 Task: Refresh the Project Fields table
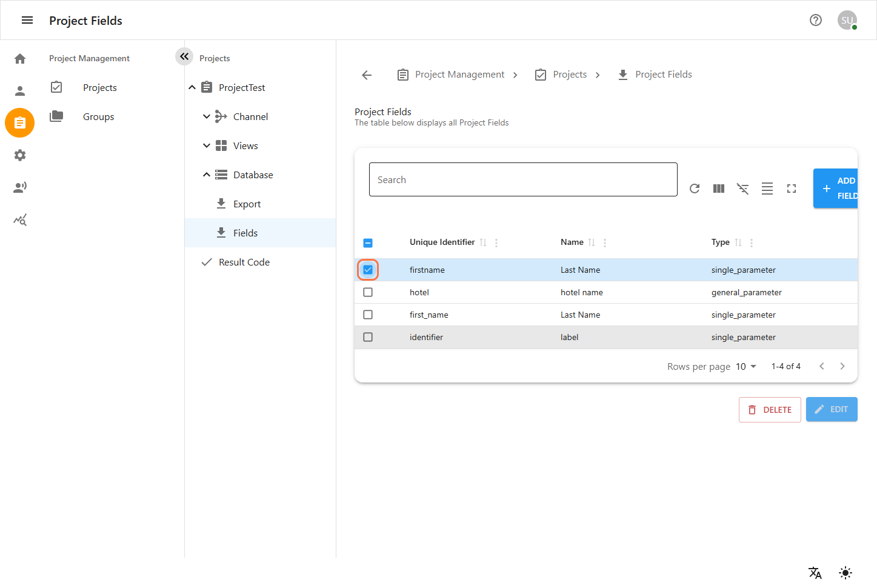coord(695,189)
